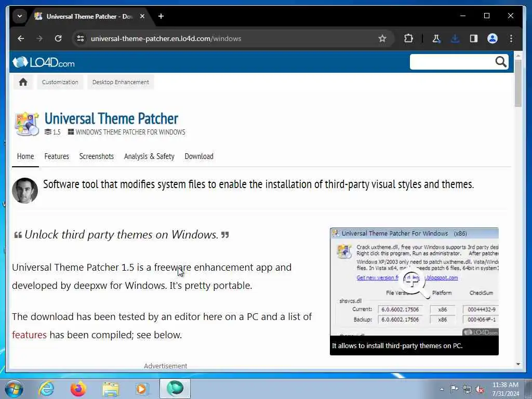Screen dimensions: 532x399
Task: Click the version 1.5 label
Action: (52, 132)
